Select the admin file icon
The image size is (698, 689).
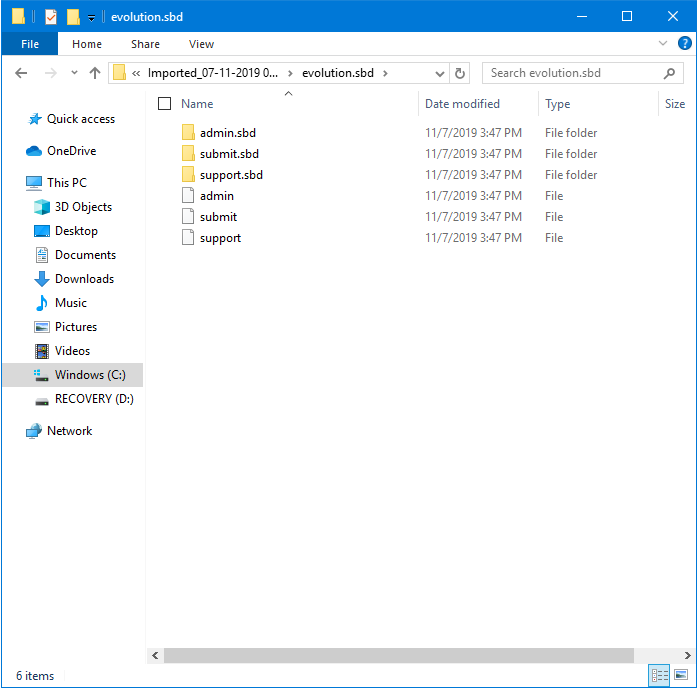click(x=188, y=195)
